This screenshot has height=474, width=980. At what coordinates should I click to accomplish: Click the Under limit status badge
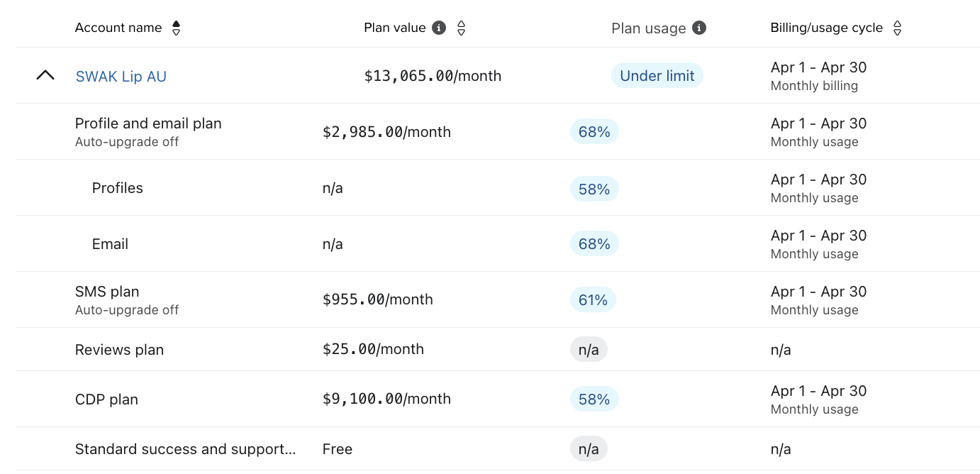click(x=657, y=76)
